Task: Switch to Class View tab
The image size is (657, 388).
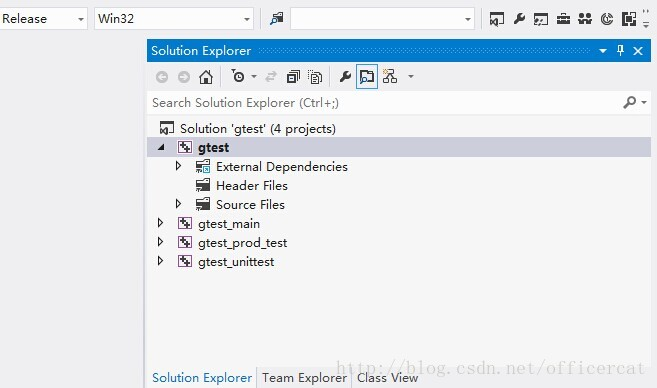Action: pos(387,378)
